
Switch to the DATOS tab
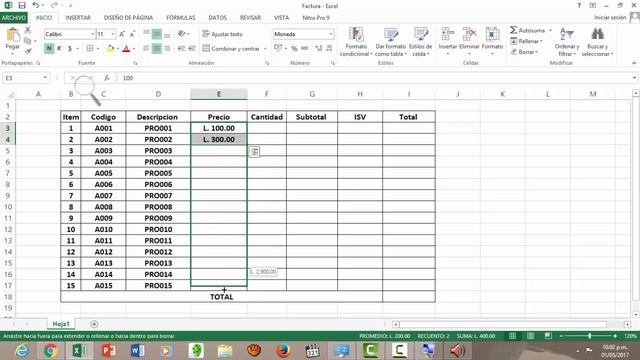click(218, 18)
